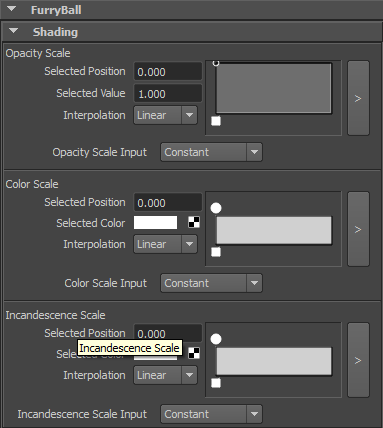
Task: Select the Color Scale ramp circle handle
Action: (216, 208)
